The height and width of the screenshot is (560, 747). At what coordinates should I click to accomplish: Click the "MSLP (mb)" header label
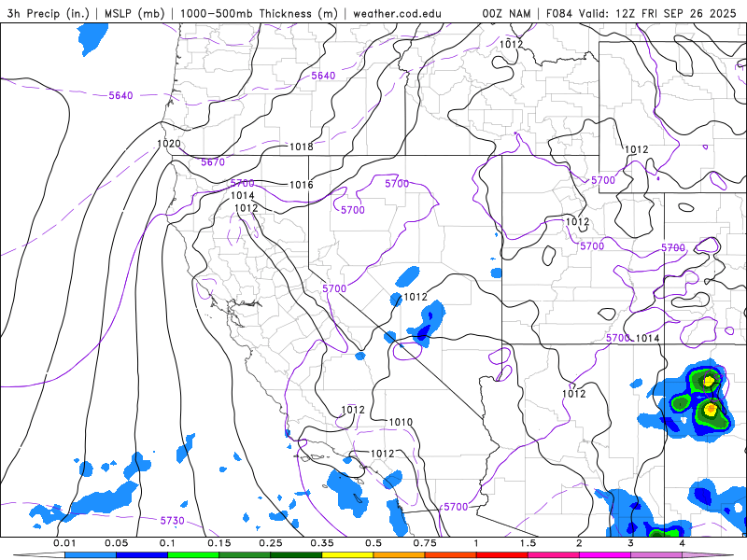click(x=135, y=13)
